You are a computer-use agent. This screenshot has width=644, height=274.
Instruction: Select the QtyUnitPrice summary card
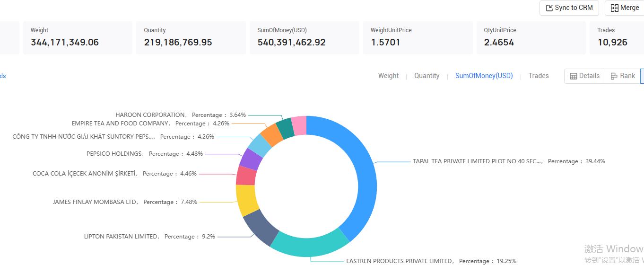click(x=531, y=37)
